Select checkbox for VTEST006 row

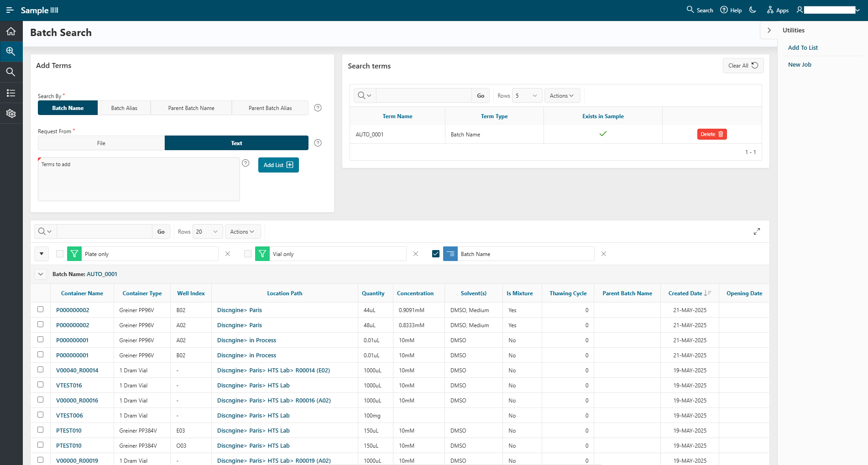tap(41, 415)
